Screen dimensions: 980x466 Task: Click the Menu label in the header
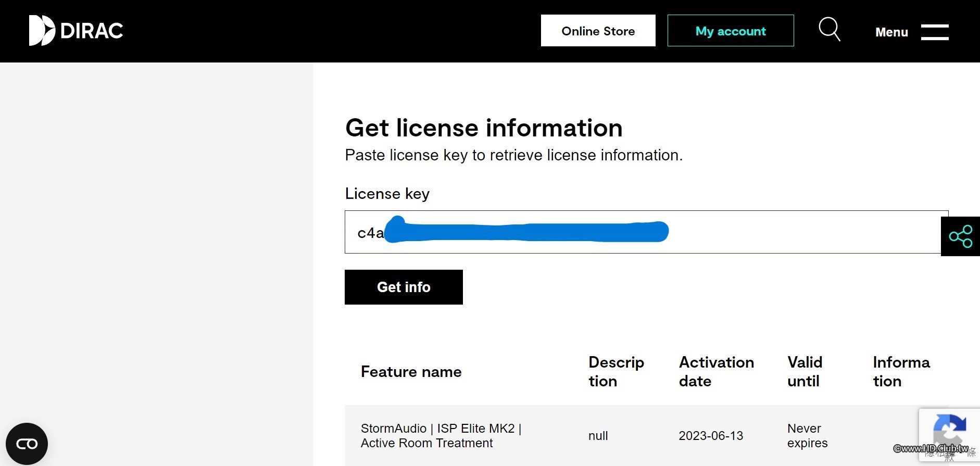click(891, 32)
